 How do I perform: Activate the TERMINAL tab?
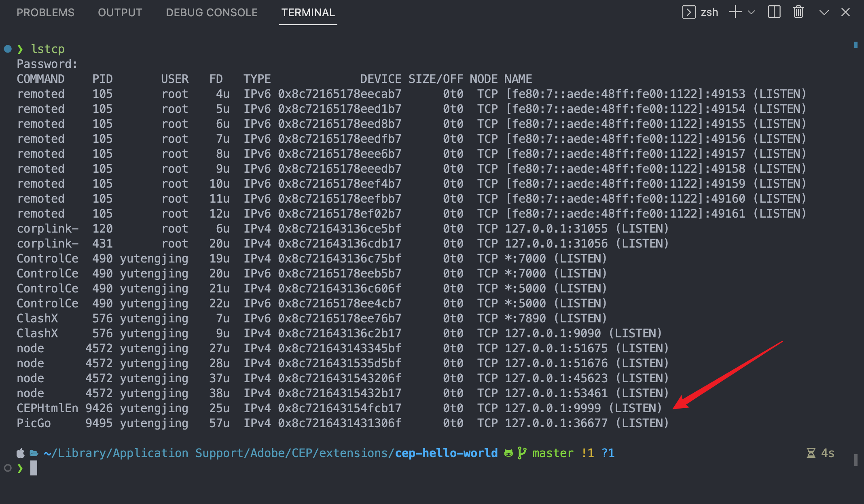pyautogui.click(x=308, y=13)
